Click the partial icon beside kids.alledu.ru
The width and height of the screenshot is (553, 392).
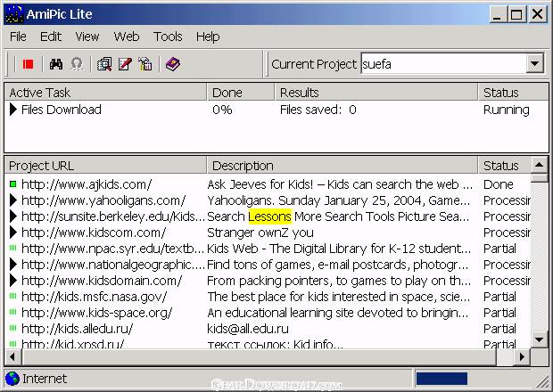[13, 328]
